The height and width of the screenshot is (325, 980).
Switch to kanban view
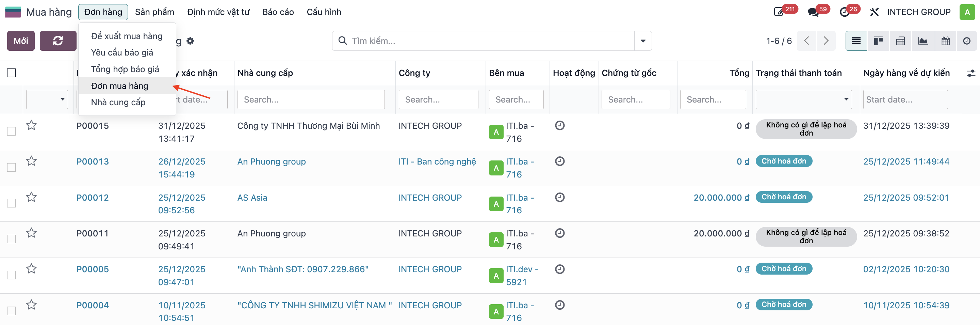878,41
